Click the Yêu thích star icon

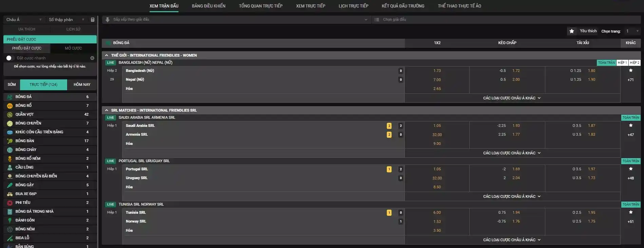tap(572, 31)
